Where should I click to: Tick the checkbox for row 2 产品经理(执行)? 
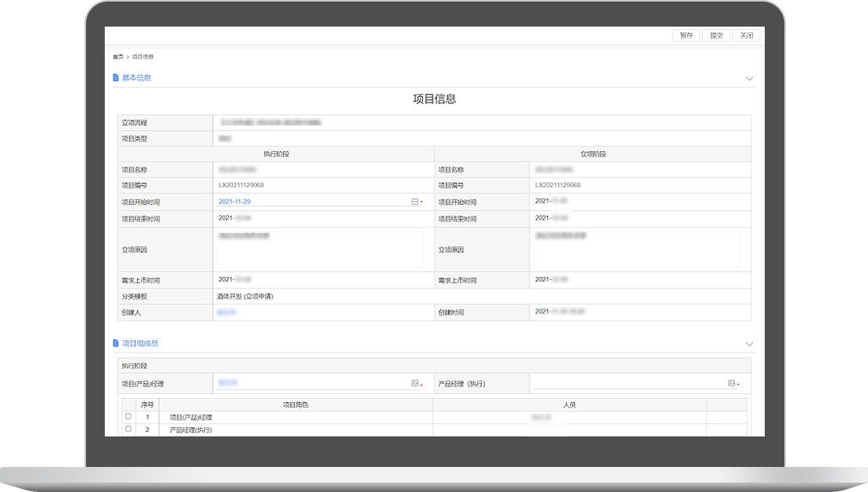128,429
